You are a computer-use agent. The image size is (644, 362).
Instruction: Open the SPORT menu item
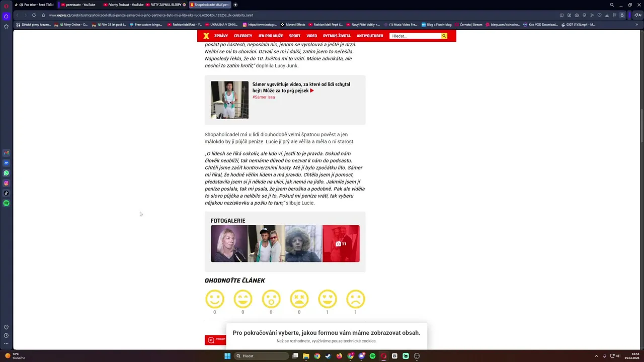tap(295, 36)
